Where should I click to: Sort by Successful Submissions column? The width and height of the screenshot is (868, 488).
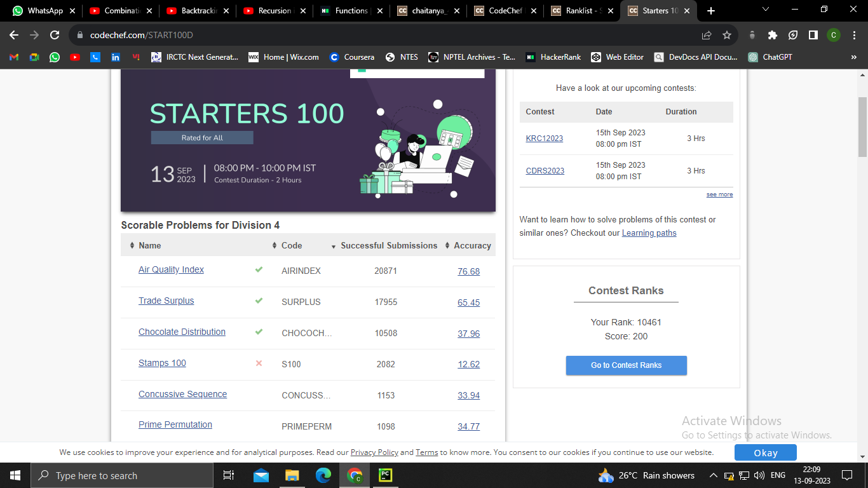tap(384, 245)
